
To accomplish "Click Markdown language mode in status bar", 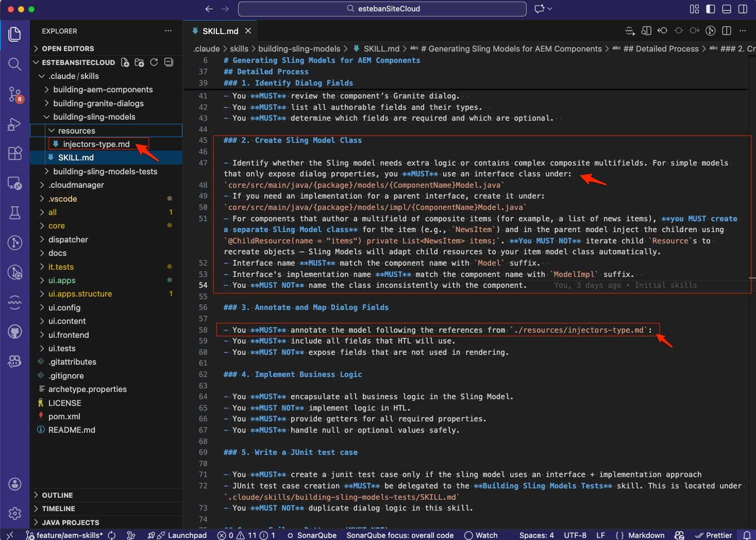I will pyautogui.click(x=646, y=535).
